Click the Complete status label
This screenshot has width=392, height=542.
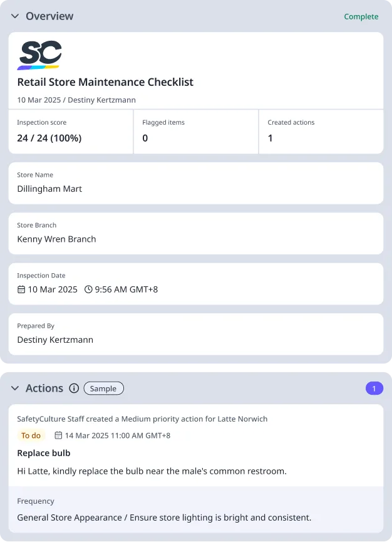coord(361,16)
